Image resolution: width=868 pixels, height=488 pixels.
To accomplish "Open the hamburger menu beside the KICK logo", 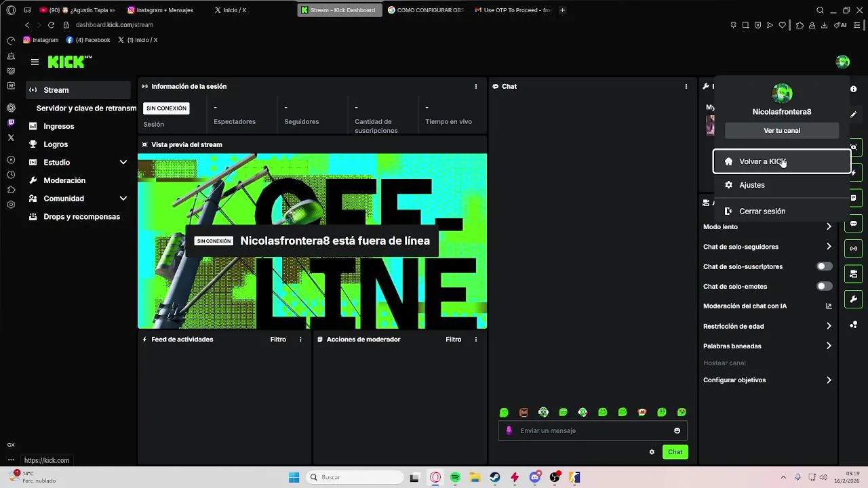I will point(35,62).
